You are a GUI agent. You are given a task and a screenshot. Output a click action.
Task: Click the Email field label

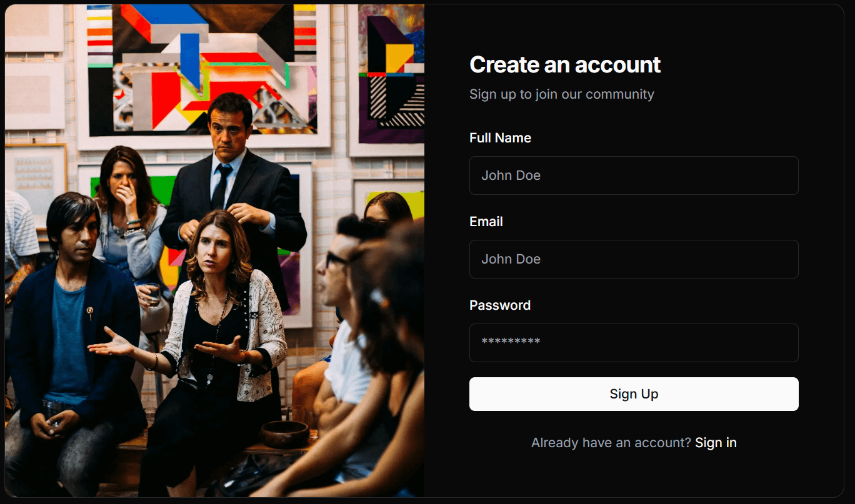(486, 222)
